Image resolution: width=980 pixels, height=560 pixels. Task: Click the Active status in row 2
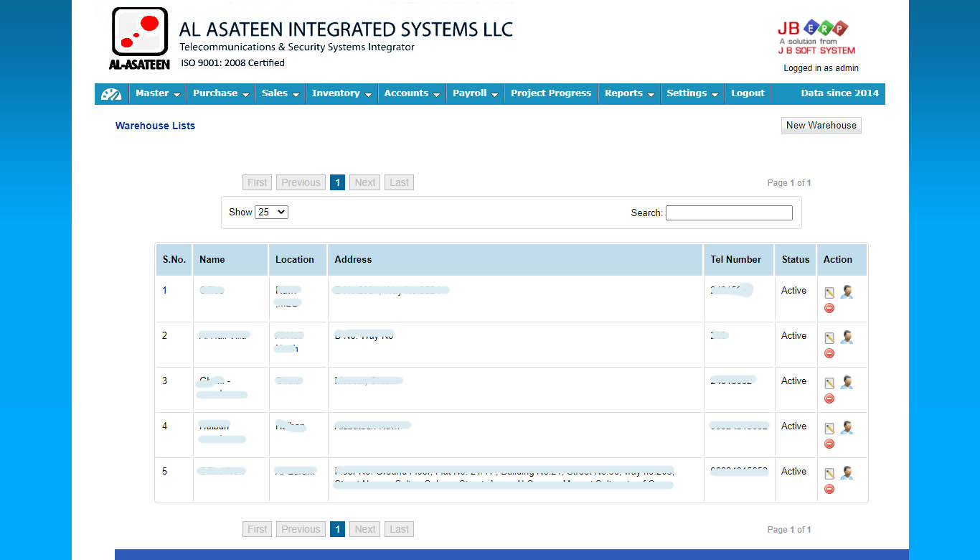(x=793, y=336)
